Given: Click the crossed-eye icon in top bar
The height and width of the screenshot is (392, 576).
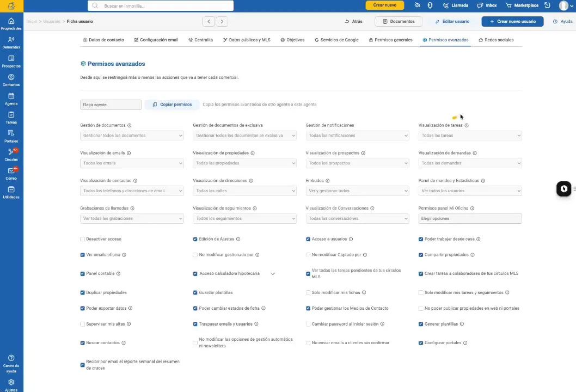Looking at the screenshot, I should 418,5.
